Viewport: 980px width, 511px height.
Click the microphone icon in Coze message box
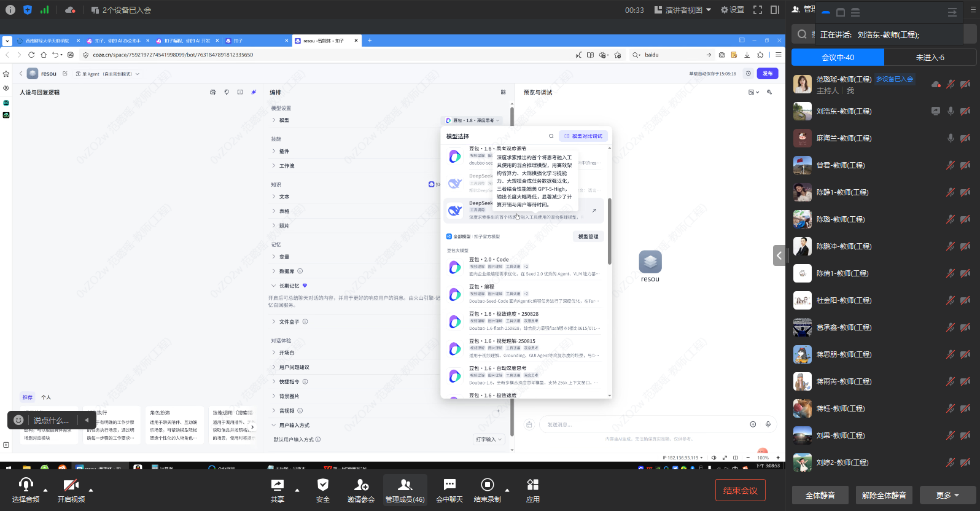[x=768, y=424]
